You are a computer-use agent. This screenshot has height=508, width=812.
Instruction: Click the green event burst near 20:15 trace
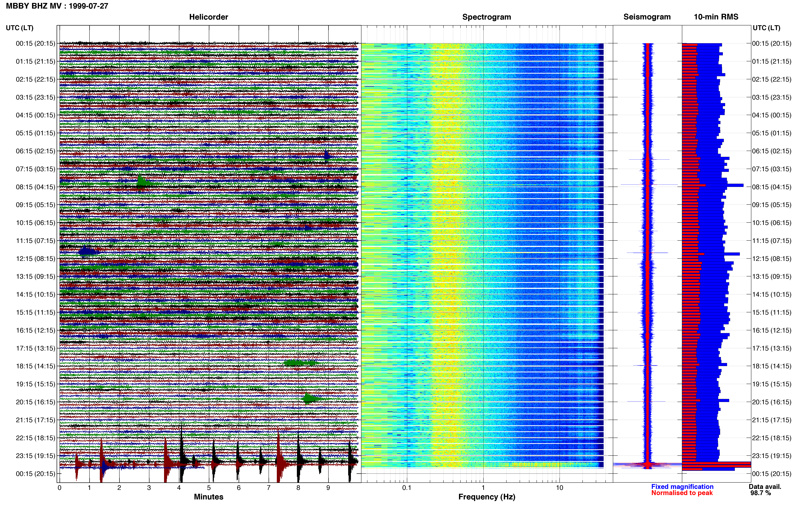[310, 399]
